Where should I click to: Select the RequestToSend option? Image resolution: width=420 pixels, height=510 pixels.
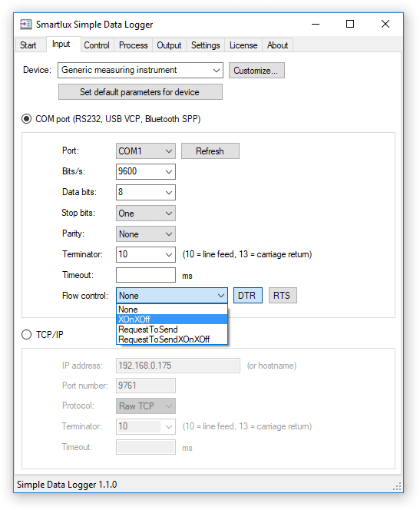coord(172,330)
